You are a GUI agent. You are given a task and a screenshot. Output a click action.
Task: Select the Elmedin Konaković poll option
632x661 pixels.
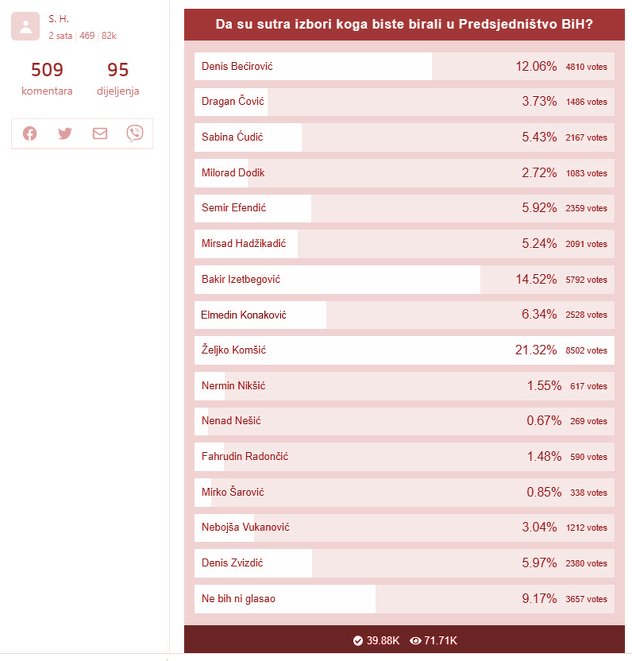click(404, 315)
